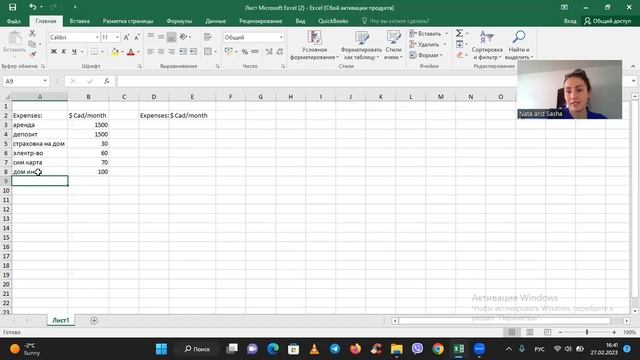Image resolution: width=640 pixels, height=360 pixels.
Task: Click the Общий доступ share button
Action: (x=608, y=21)
